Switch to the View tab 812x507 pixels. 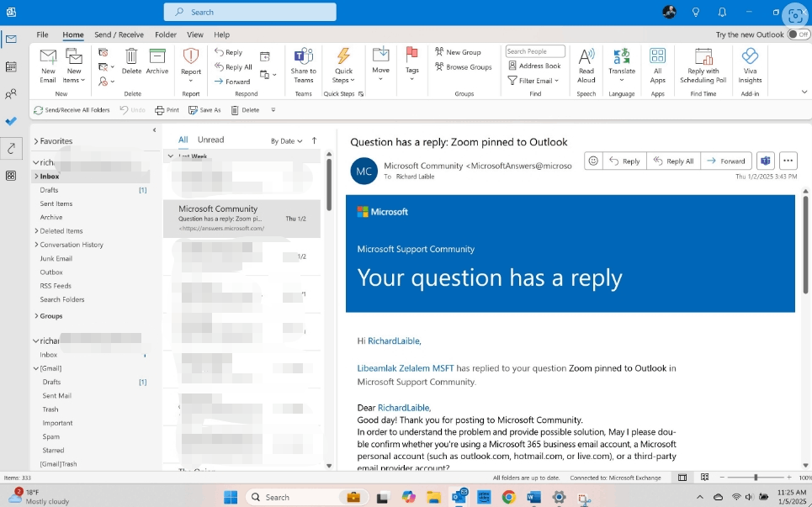click(x=194, y=34)
